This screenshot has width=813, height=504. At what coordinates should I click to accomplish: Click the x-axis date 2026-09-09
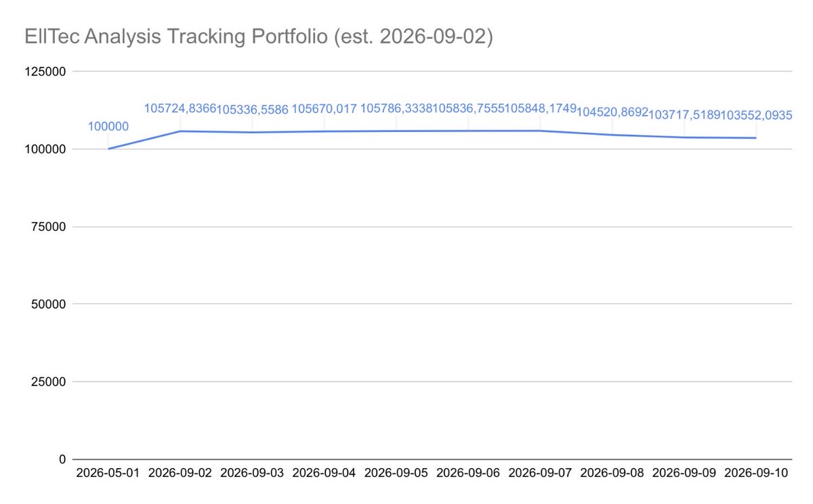point(684,474)
